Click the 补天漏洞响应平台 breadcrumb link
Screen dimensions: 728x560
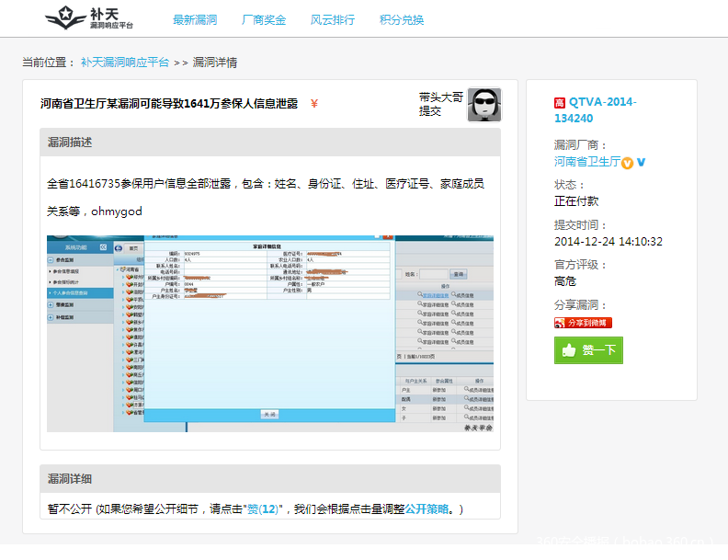point(124,63)
